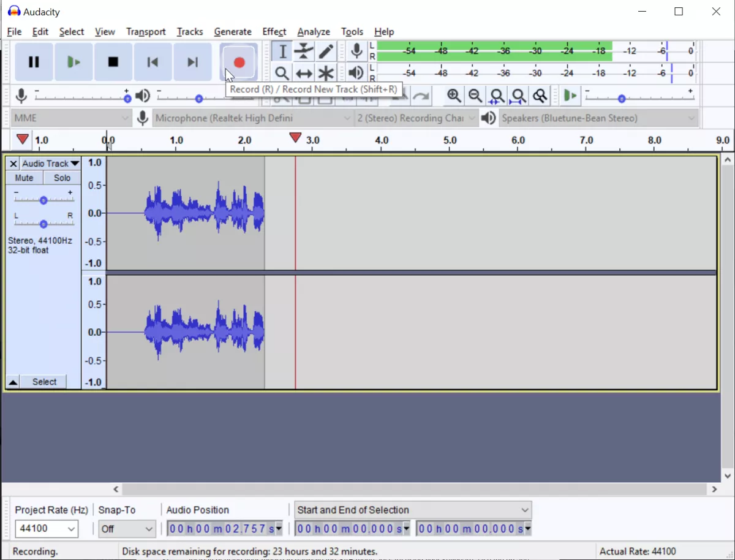Skip to end of the project

click(x=193, y=62)
